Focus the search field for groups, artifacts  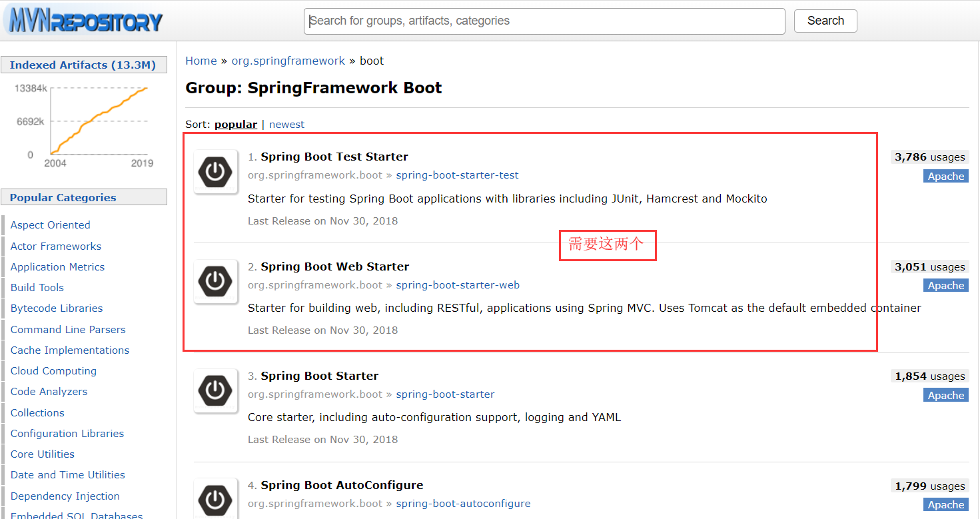click(x=544, y=21)
